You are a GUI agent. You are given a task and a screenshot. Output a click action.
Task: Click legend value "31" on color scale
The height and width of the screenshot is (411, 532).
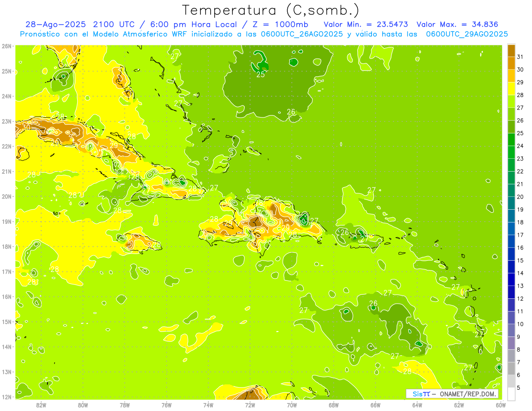pos(520,57)
